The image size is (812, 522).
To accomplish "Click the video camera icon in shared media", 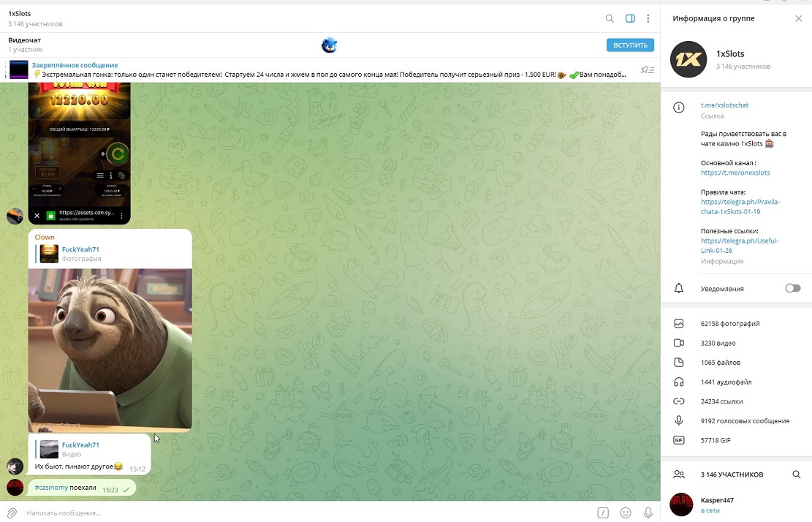I will 678,343.
